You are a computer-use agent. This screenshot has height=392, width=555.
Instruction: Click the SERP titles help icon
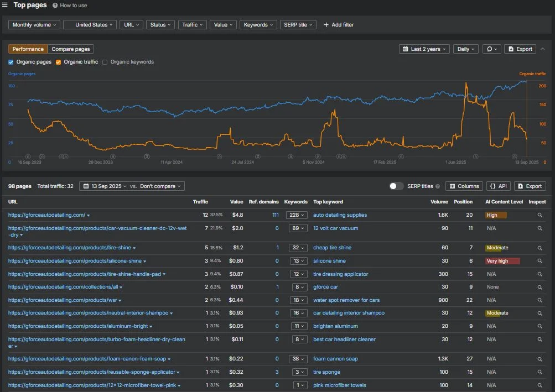(438, 186)
